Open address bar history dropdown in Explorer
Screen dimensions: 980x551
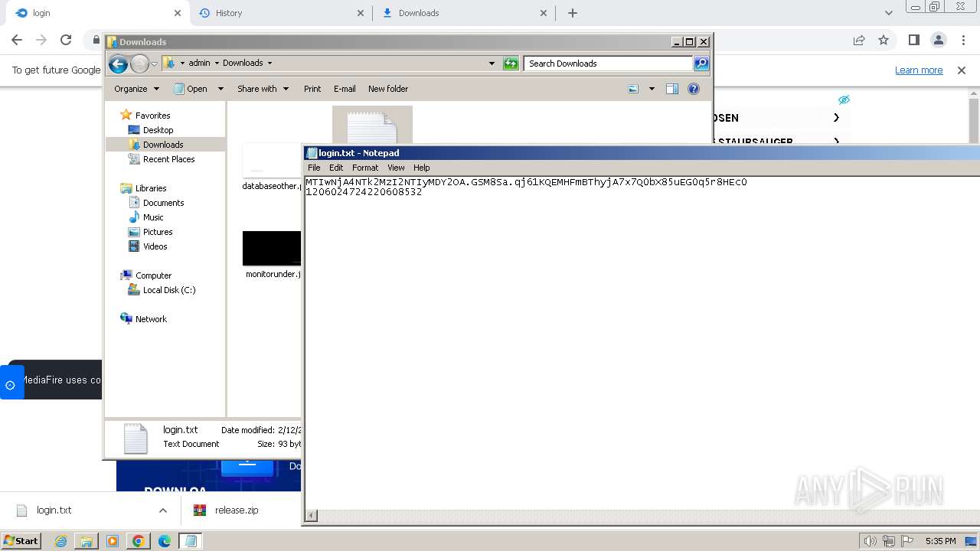tap(492, 64)
